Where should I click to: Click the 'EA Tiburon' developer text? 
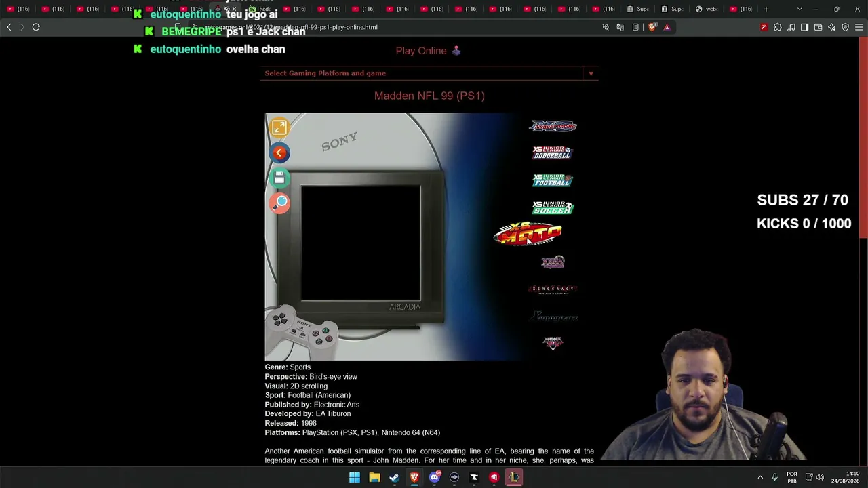[x=333, y=413]
